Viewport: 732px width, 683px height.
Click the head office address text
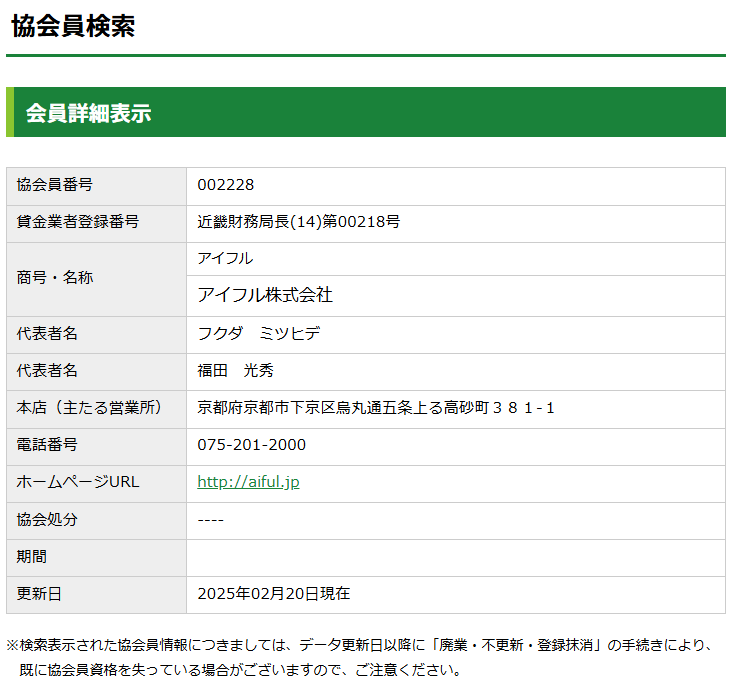pyautogui.click(x=376, y=408)
